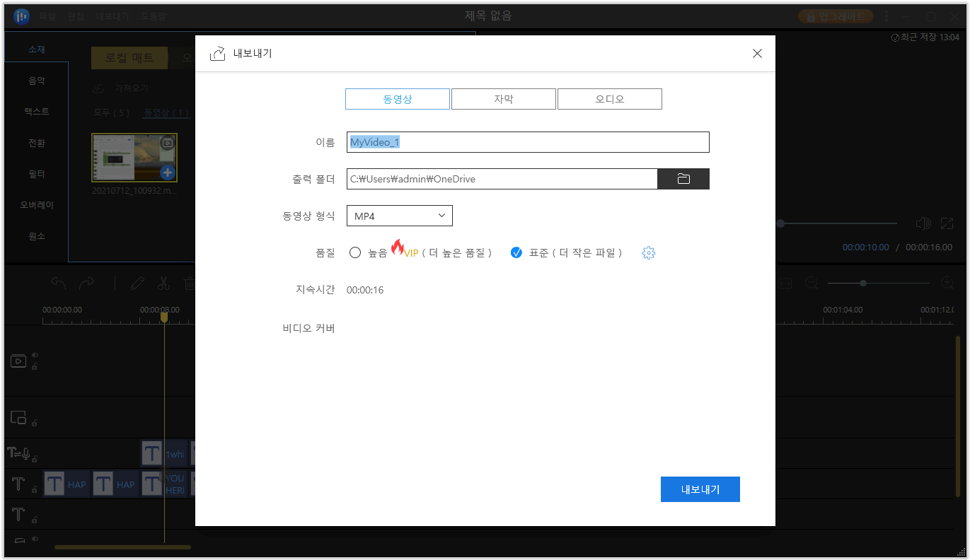The image size is (970, 560).
Task: Click the undo arrow above the timeline
Action: tap(58, 283)
